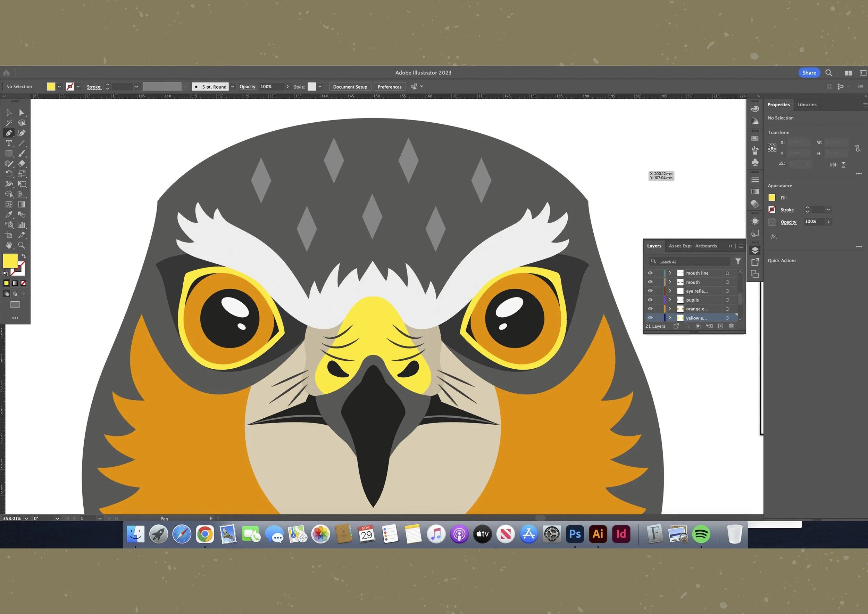The width and height of the screenshot is (868, 614).
Task: Toggle visibility of mouth line layer
Action: (x=650, y=273)
